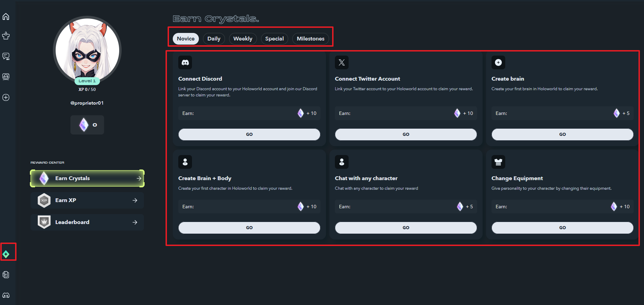Click the arrow on Earn XP row
Image resolution: width=644 pixels, height=305 pixels.
[x=135, y=200]
